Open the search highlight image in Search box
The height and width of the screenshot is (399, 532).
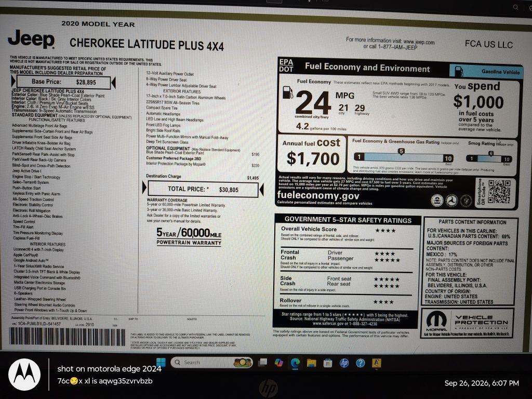(x=242, y=363)
